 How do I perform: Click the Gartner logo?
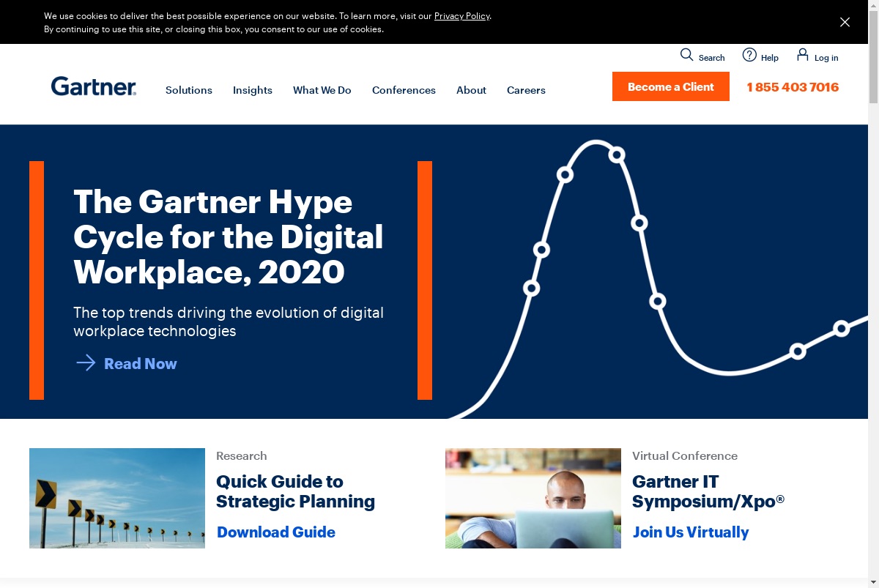pos(94,86)
